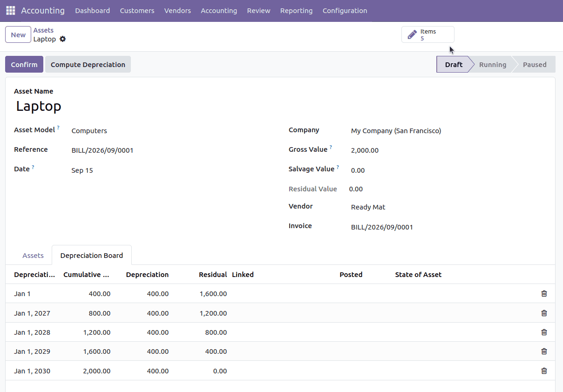Open the gear actions menu beside Laptop
Image resolution: width=563 pixels, height=392 pixels.
coord(62,39)
